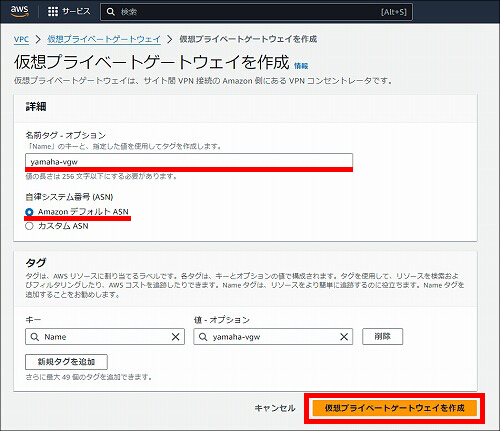Clear the Name key field with its X icon
Image resolution: width=500 pixels, height=431 pixels.
pos(176,337)
